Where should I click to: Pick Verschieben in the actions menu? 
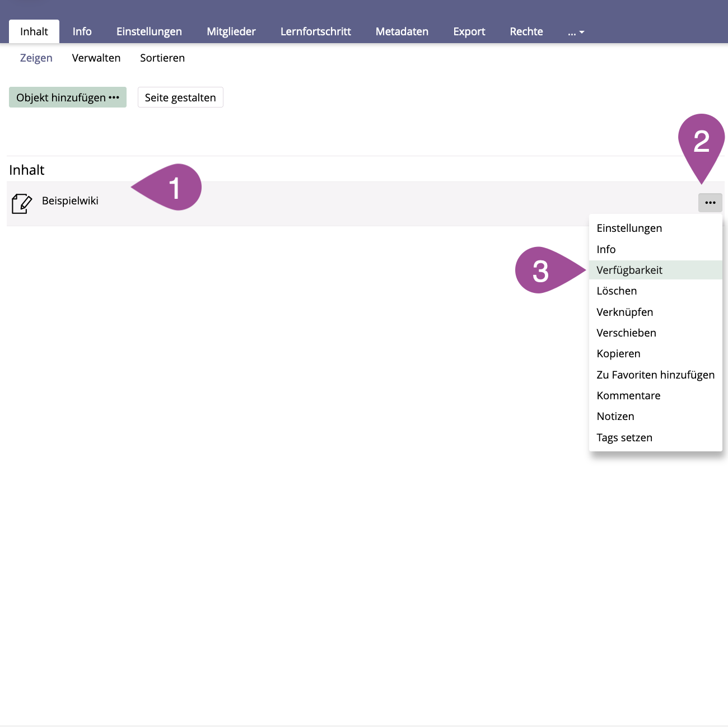[626, 333]
